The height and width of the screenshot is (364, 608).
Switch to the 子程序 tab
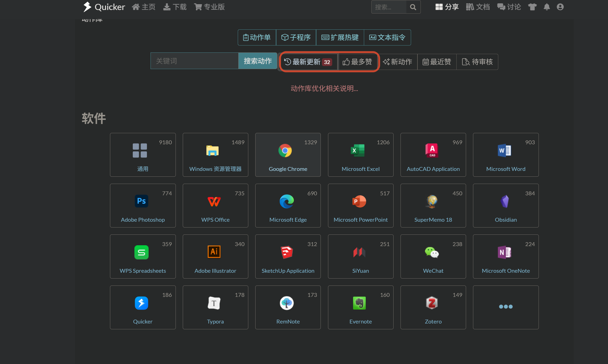tap(296, 37)
